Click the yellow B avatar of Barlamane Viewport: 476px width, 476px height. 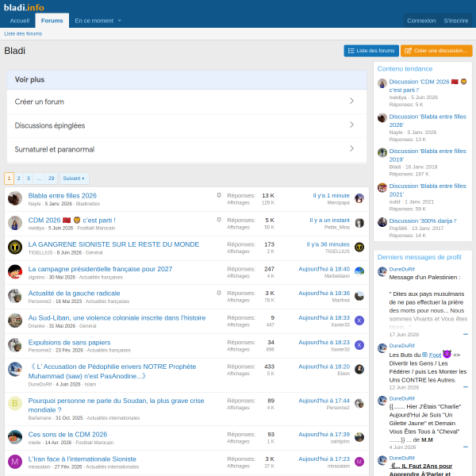click(15, 404)
